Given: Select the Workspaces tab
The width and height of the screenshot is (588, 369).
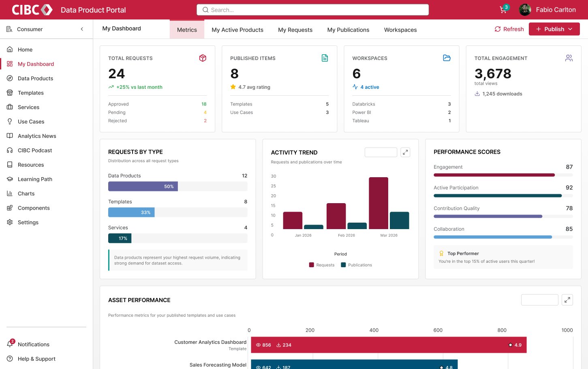Looking at the screenshot, I should coord(400,30).
